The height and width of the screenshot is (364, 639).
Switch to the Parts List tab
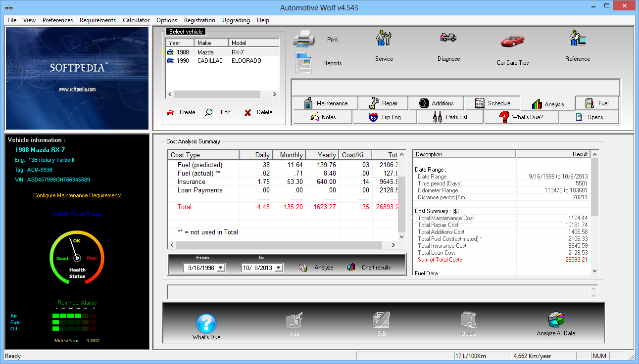point(450,117)
